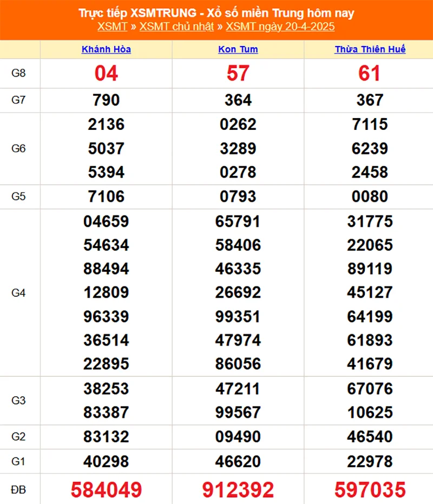Screen dimensions: 433x504
Task: Click G2 result 46540
Action: pos(370,437)
